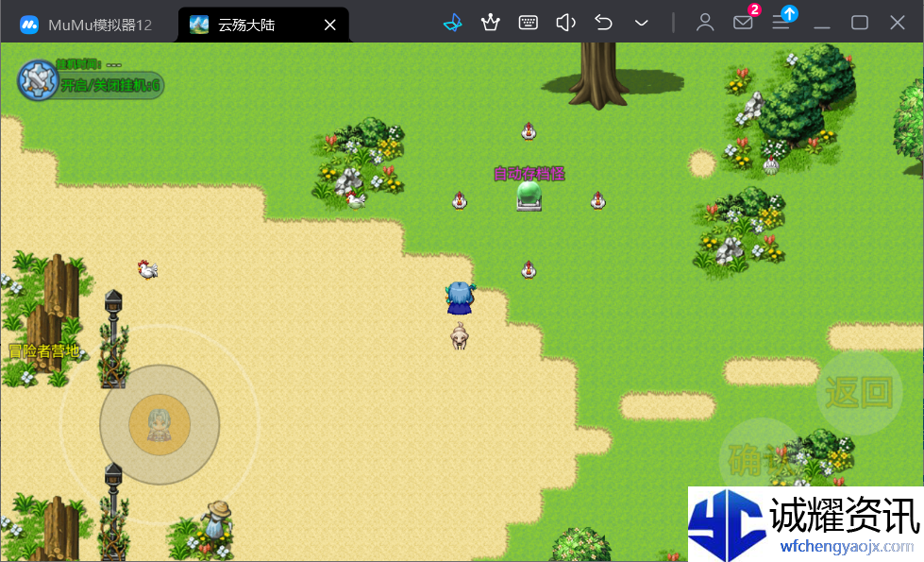The width and height of the screenshot is (924, 562).
Task: Open the MuMu模拟器12 home tab
Action: (x=86, y=25)
